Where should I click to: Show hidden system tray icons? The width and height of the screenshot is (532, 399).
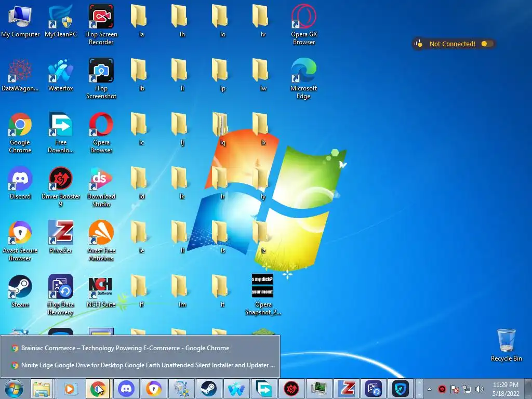pos(429,389)
